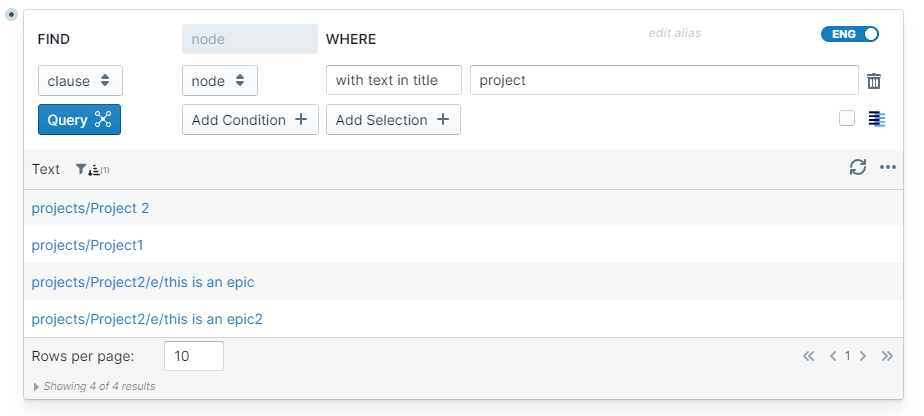Viewport: 924px width, 416px height.
Task: Click Add Selection button
Action: point(393,120)
